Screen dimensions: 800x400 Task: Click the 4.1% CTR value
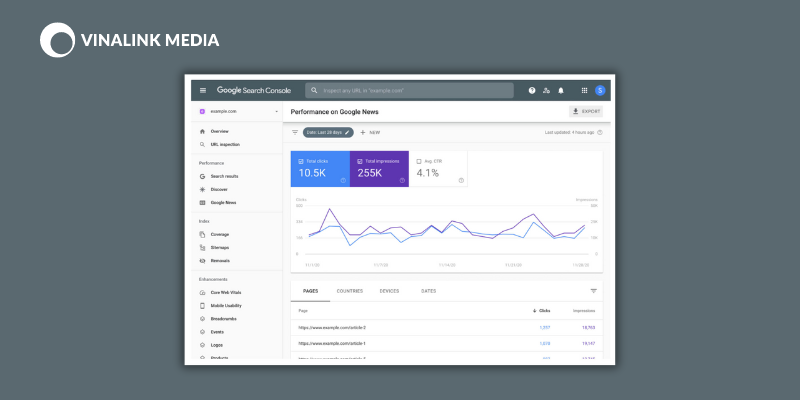click(x=428, y=173)
